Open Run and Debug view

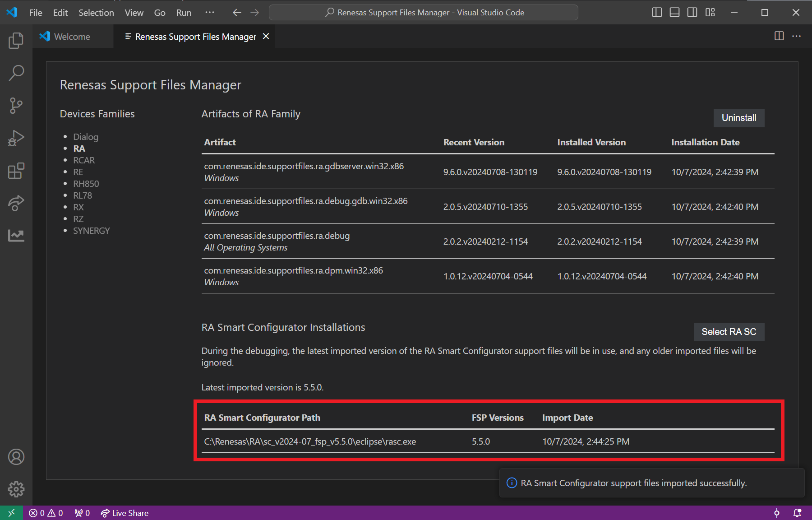point(16,138)
